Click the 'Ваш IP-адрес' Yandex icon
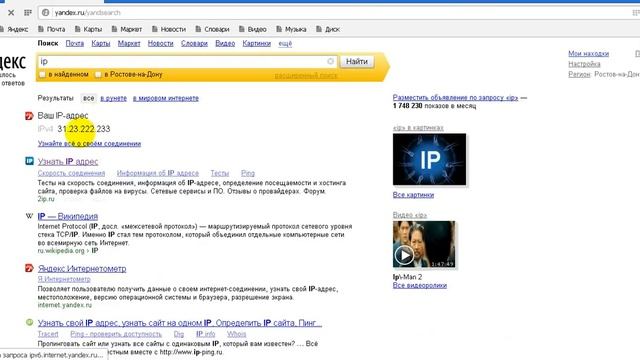 [x=29, y=116]
